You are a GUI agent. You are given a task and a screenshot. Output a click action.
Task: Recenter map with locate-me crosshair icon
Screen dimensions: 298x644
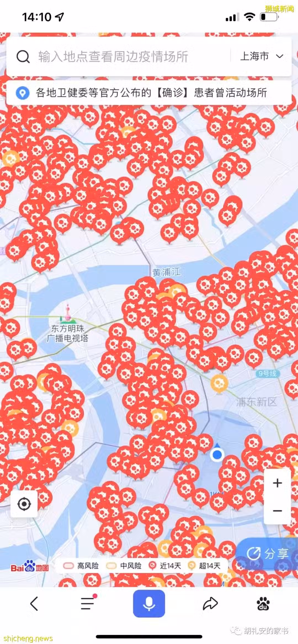click(24, 504)
